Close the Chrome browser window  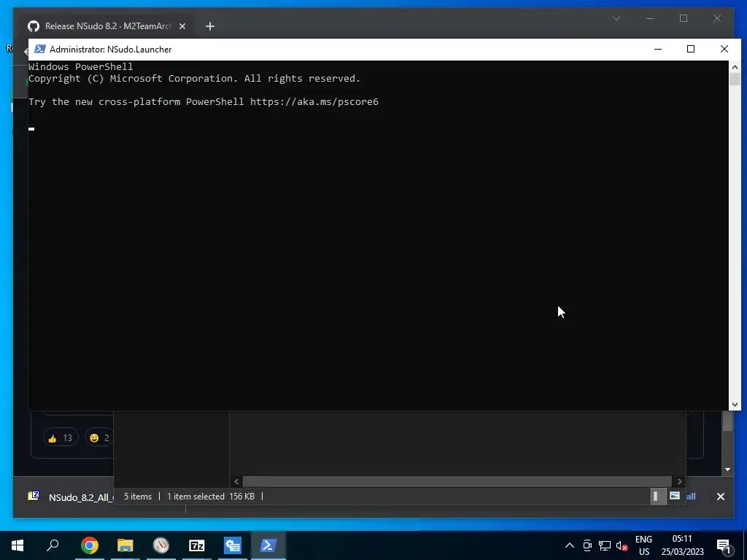(x=716, y=18)
